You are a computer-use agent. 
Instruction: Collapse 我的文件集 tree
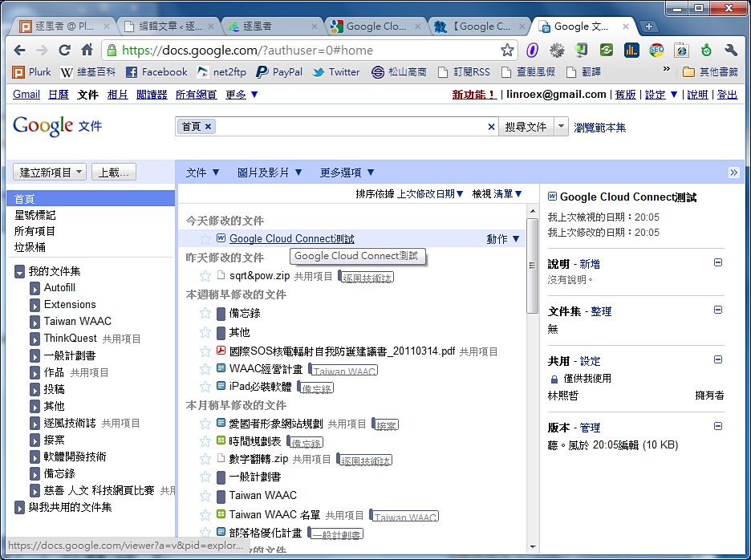(x=19, y=272)
